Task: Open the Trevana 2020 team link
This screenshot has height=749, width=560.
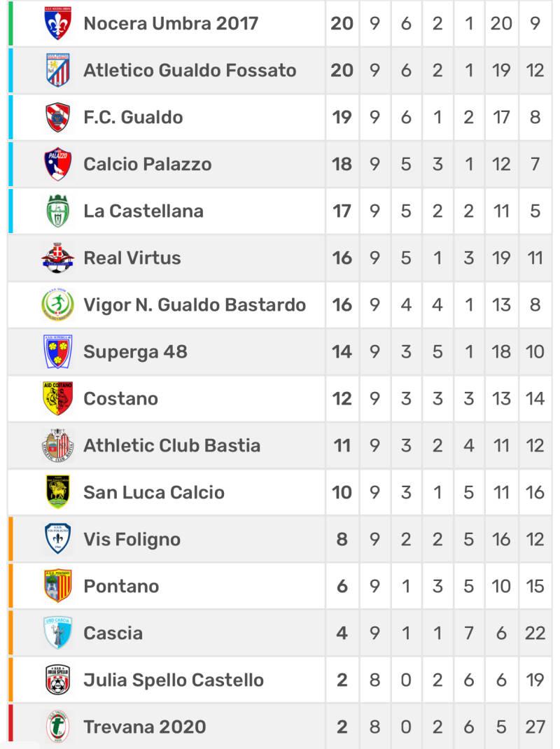Action: (x=144, y=727)
